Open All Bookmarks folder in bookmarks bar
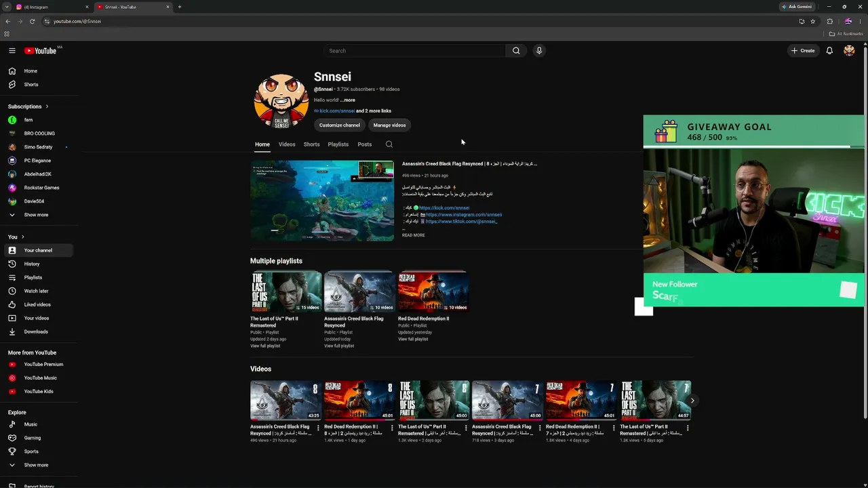The image size is (868, 488). pos(846,34)
